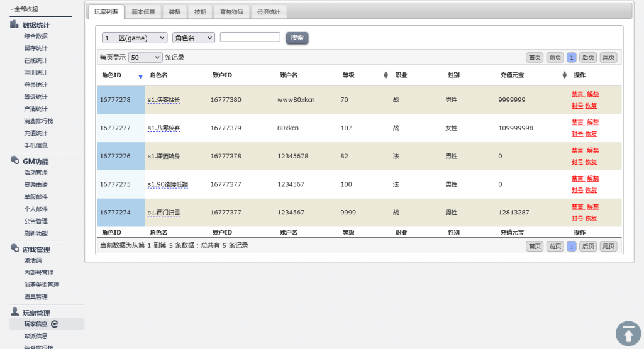Collapse the 数据统计 menu section
The width and height of the screenshot is (644, 349).
coord(36,25)
